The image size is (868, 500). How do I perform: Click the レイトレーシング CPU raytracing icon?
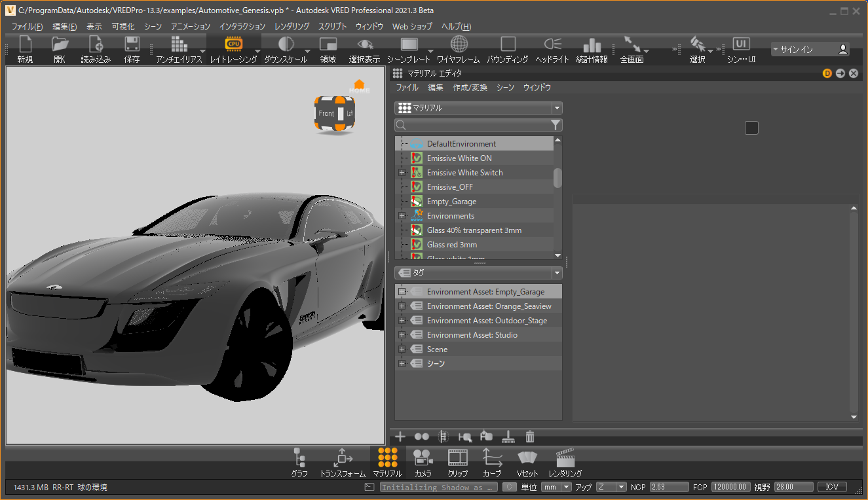click(233, 45)
